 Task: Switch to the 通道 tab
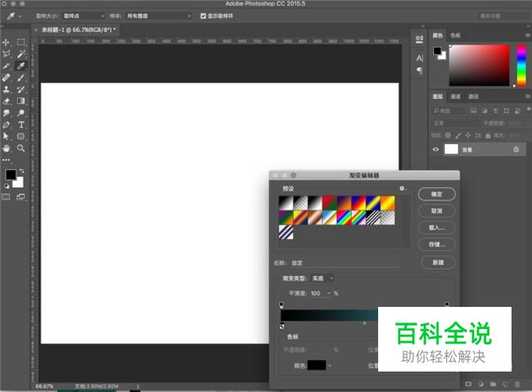point(455,97)
